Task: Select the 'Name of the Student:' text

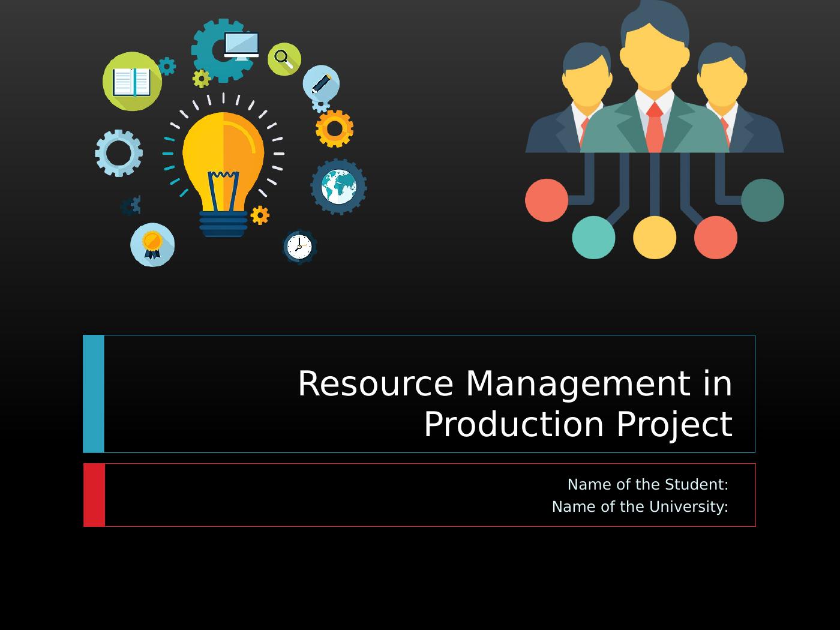Action: [x=647, y=484]
